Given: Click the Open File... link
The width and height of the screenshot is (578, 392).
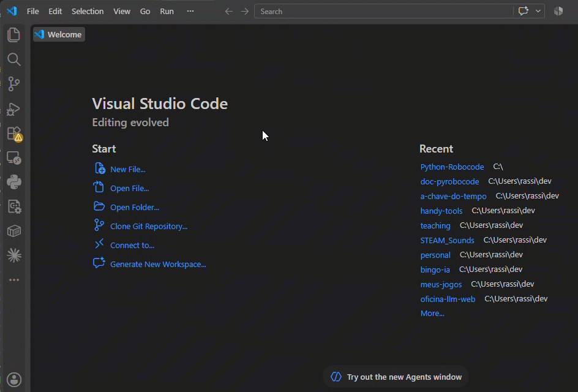Looking at the screenshot, I should pos(129,188).
